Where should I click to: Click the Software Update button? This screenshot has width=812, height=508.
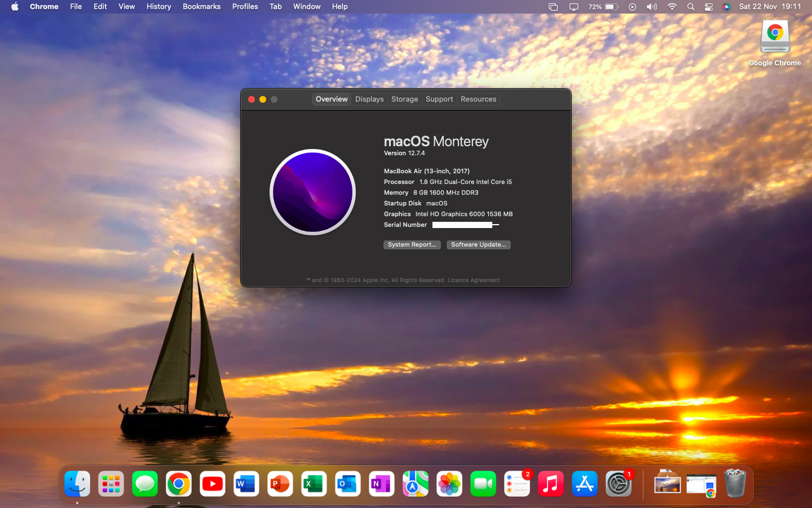tap(478, 245)
